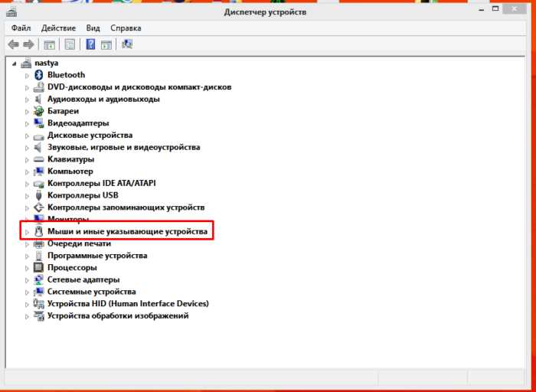Click the Back arrow toolbar icon

[x=13, y=44]
